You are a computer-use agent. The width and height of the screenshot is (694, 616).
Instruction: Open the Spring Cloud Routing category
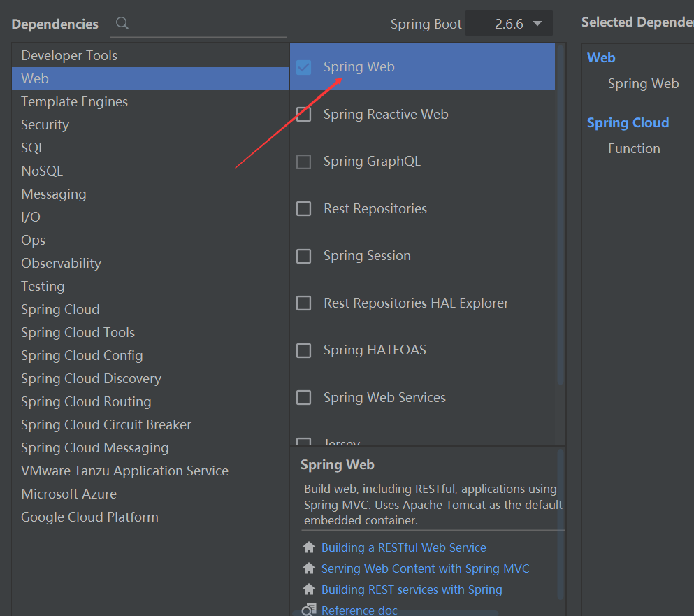[150, 401]
